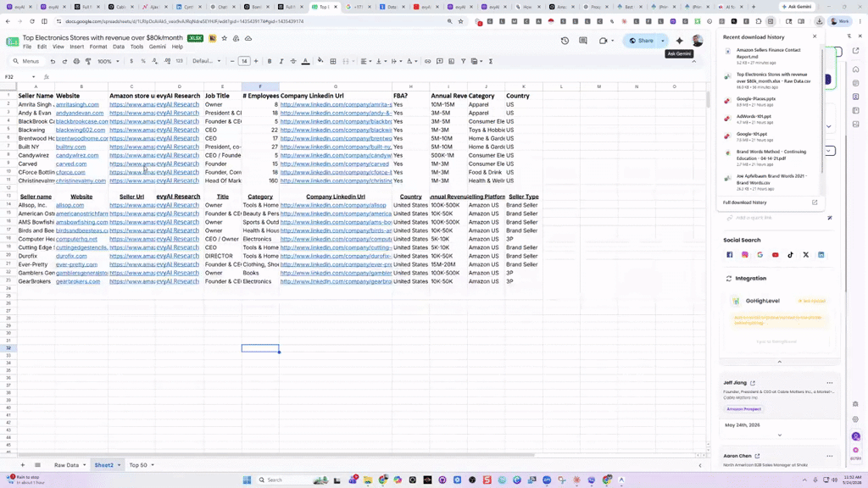Select the Paint format tool

click(x=88, y=61)
